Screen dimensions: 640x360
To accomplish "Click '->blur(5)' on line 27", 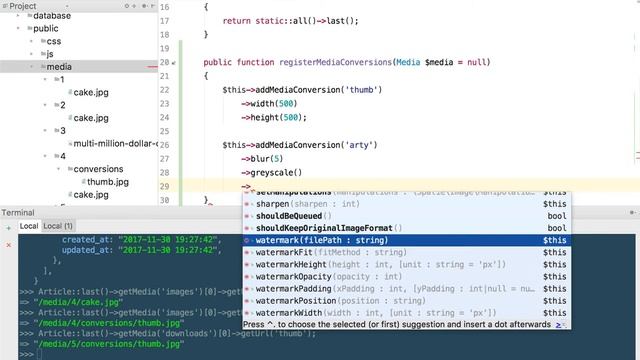I will (262, 159).
